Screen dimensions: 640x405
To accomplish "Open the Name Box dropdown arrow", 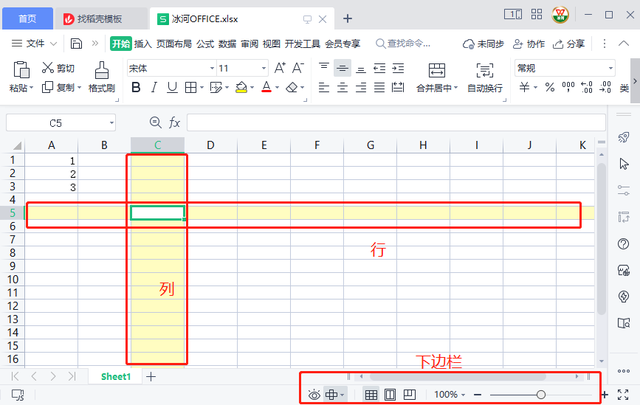I will (111, 123).
